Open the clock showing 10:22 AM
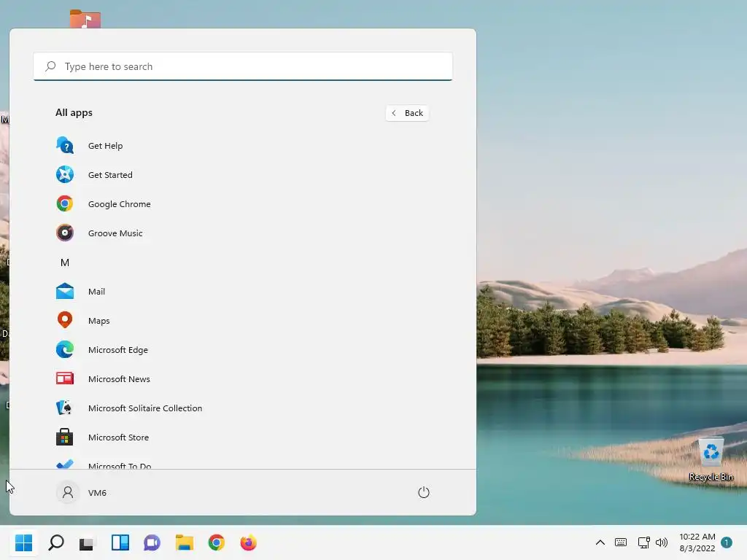The height and width of the screenshot is (560, 747). (x=697, y=537)
